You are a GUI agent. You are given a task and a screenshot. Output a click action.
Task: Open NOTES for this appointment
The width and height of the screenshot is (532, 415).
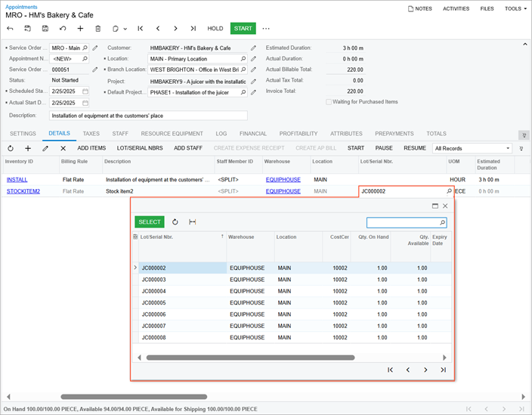tap(420, 9)
